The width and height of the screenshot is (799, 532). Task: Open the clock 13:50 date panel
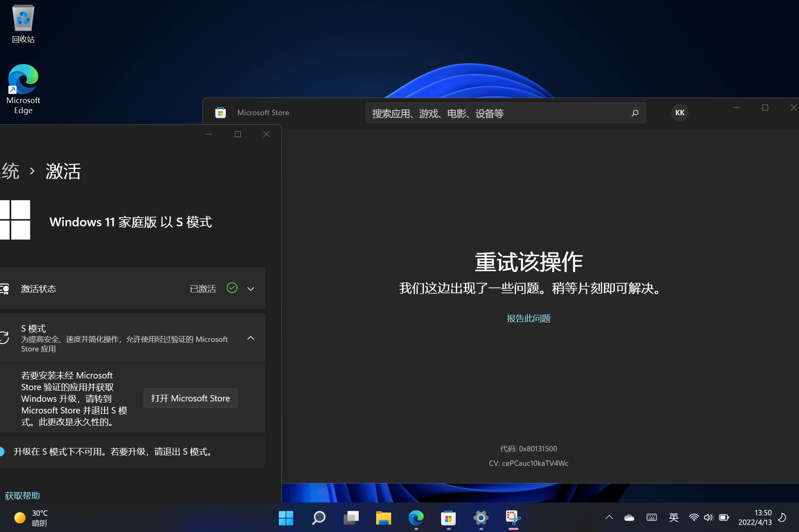tap(755, 517)
